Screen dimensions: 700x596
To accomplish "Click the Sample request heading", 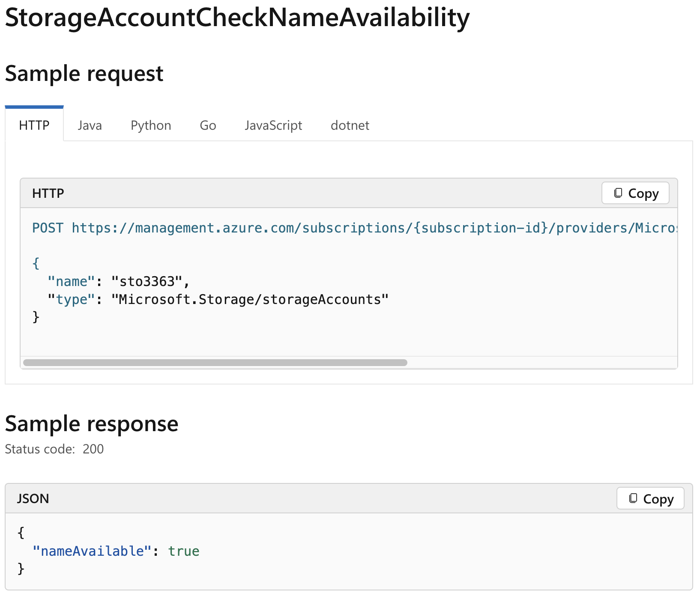I will (84, 74).
